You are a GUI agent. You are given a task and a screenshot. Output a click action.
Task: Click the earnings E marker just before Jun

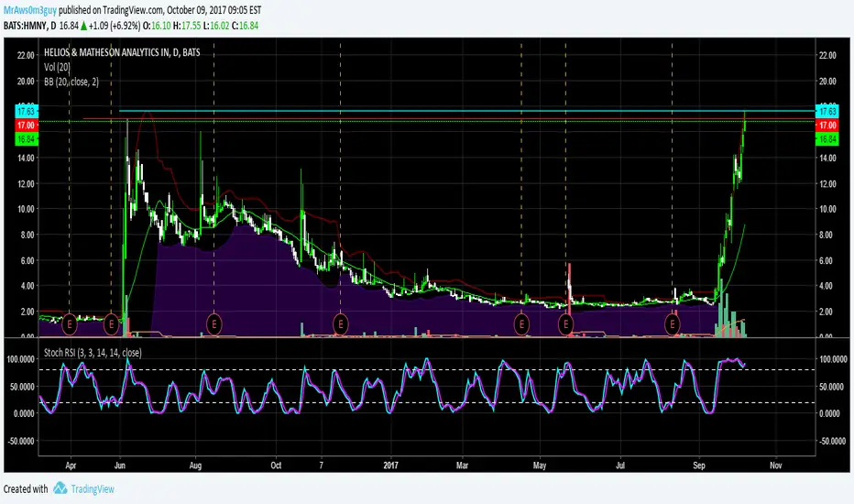click(111, 324)
